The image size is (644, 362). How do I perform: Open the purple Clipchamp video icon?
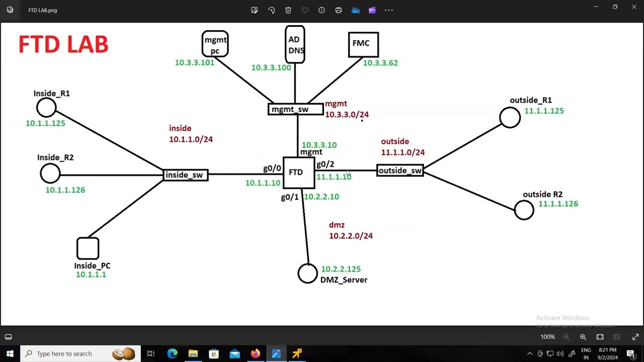(372, 10)
